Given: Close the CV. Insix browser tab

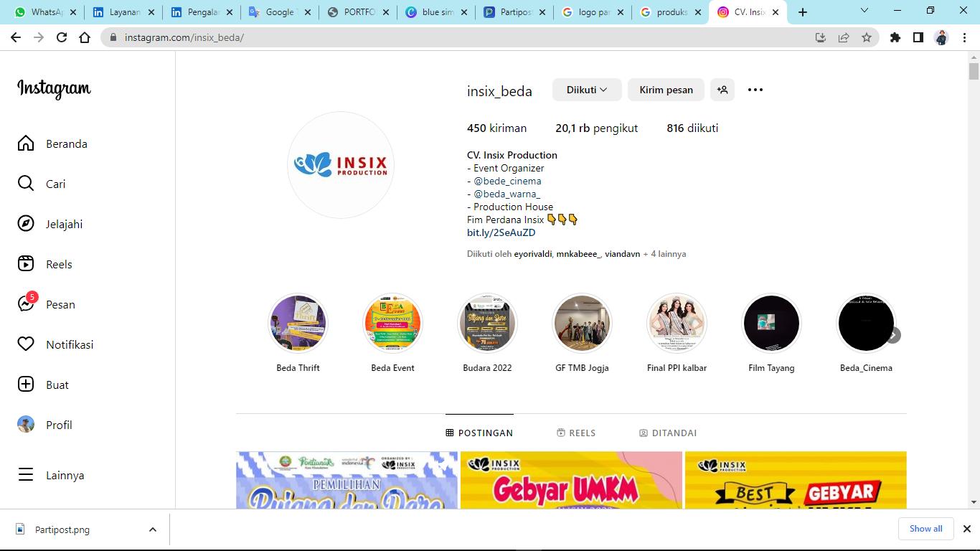Looking at the screenshot, I should (x=775, y=12).
